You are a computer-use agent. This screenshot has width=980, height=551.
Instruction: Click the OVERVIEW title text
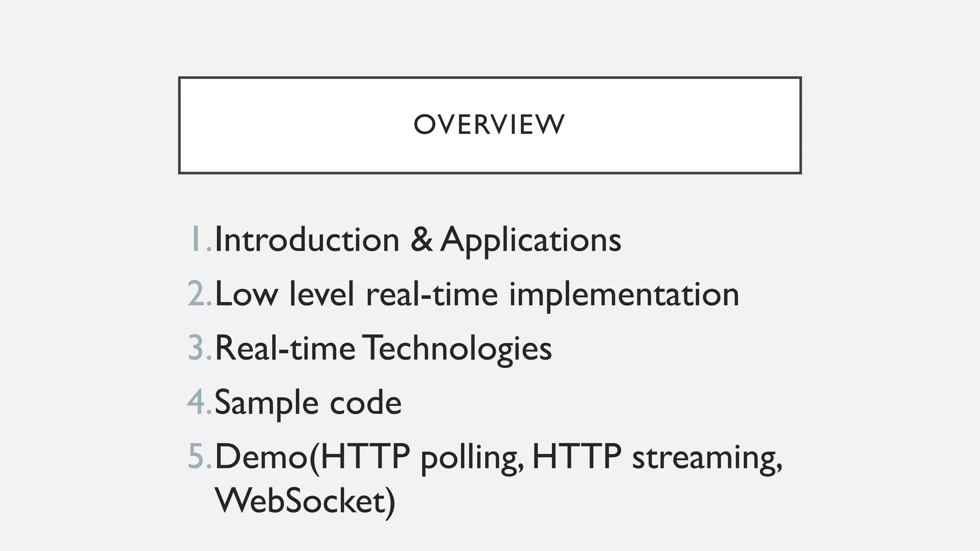[x=489, y=125]
